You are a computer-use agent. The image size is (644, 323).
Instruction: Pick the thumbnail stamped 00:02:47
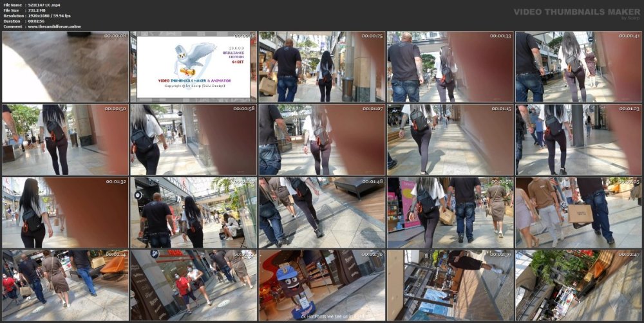[x=579, y=286]
